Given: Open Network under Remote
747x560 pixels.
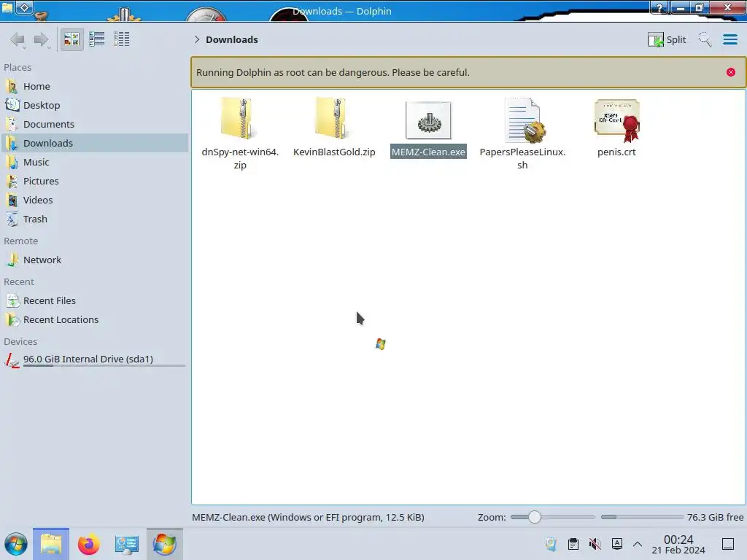Looking at the screenshot, I should [95, 260].
